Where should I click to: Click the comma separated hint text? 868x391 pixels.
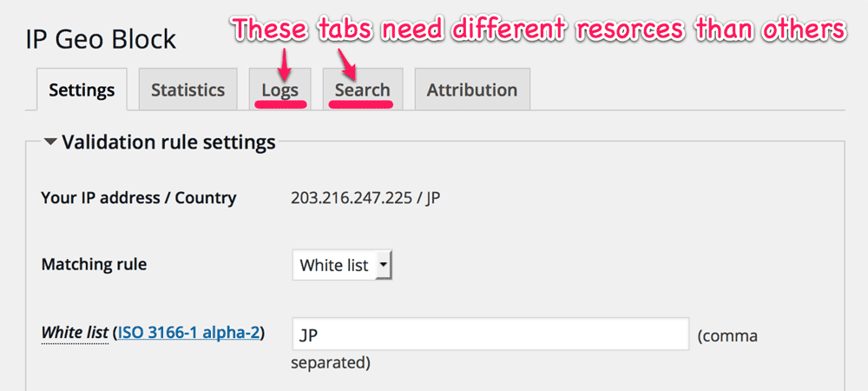pos(523,349)
